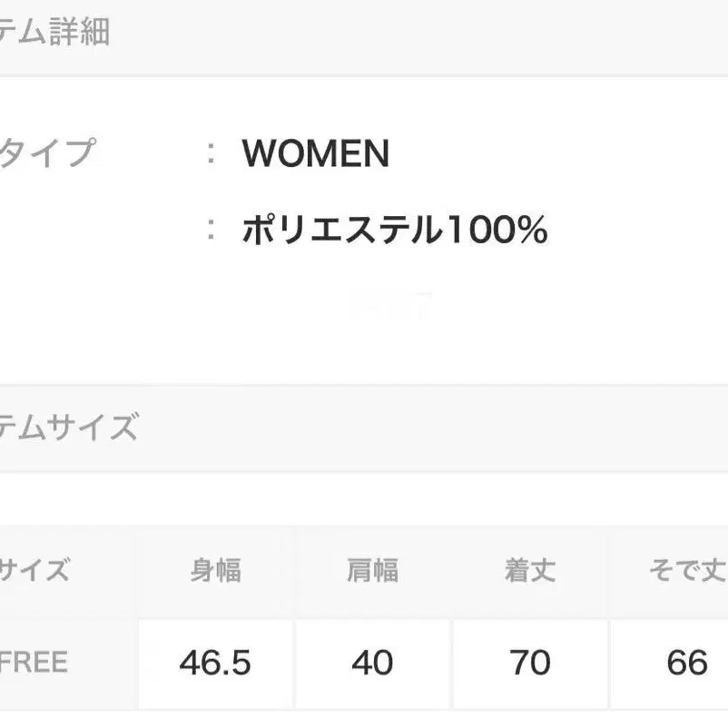Viewport: 728px width, 728px height.
Task: Click the 46.5 body width cell
Action: pos(215,663)
